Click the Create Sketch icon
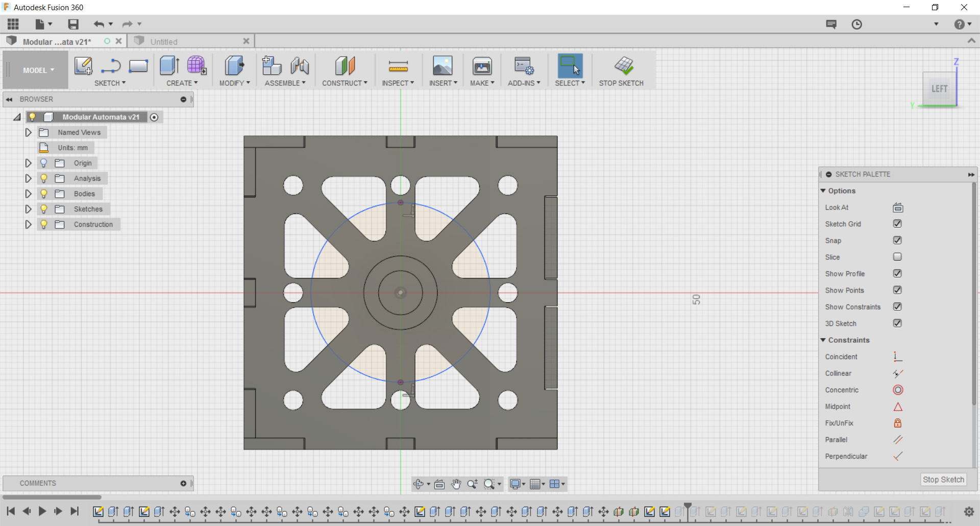Screen dimensions: 980x526 (83, 66)
